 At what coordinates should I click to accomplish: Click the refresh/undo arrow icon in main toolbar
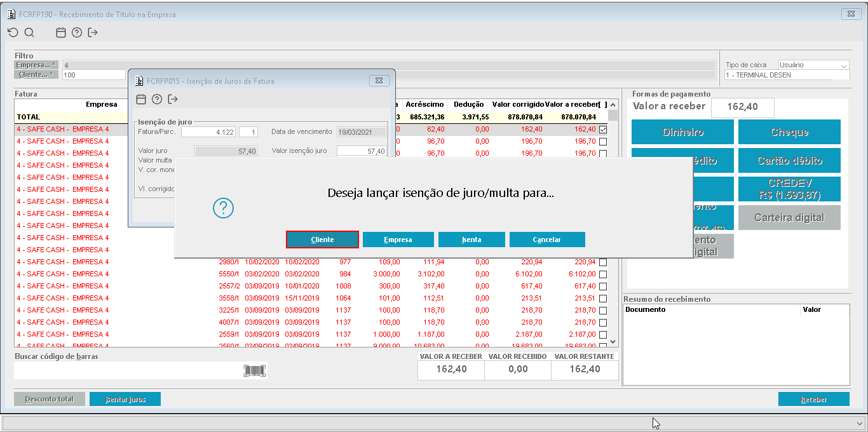[x=13, y=32]
